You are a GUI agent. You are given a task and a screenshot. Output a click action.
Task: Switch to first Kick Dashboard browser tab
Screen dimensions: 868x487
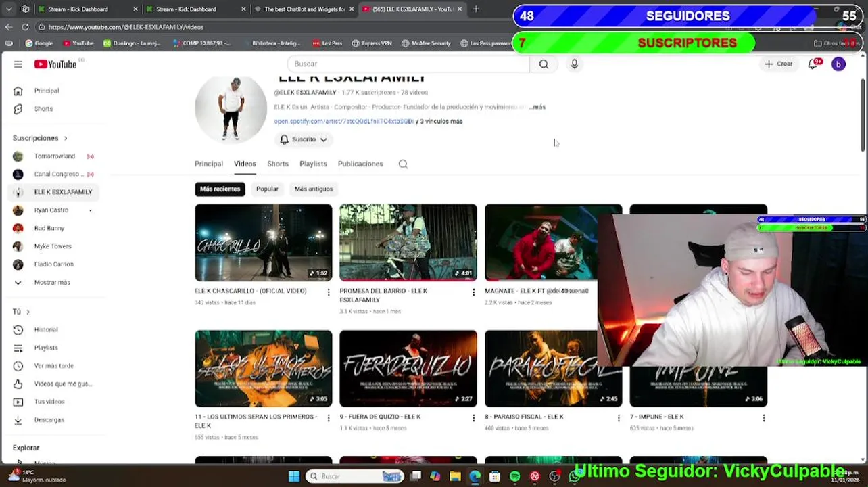[x=87, y=9]
